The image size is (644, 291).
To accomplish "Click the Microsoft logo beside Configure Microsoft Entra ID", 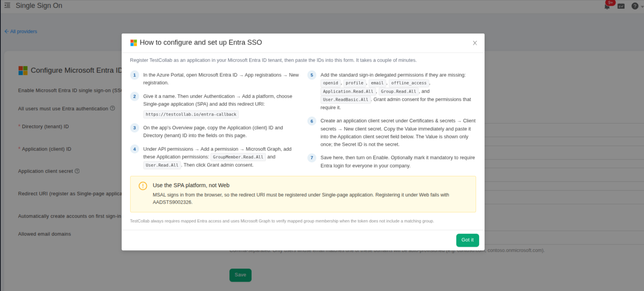I will coord(23,70).
